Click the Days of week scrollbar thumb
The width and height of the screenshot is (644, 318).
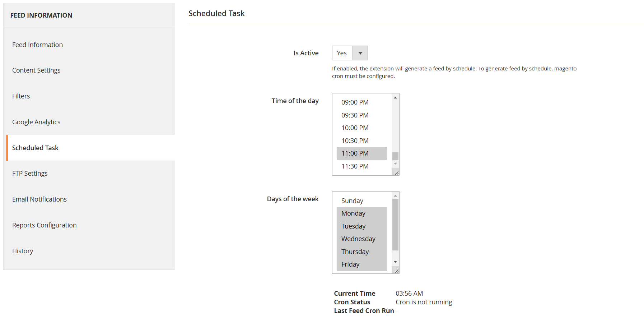point(395,225)
